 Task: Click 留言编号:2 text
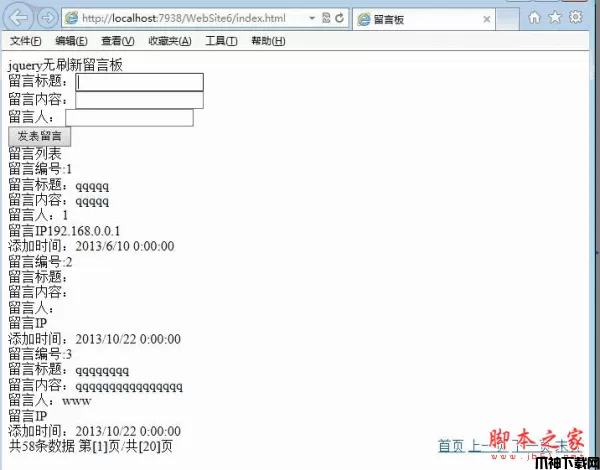[41, 262]
